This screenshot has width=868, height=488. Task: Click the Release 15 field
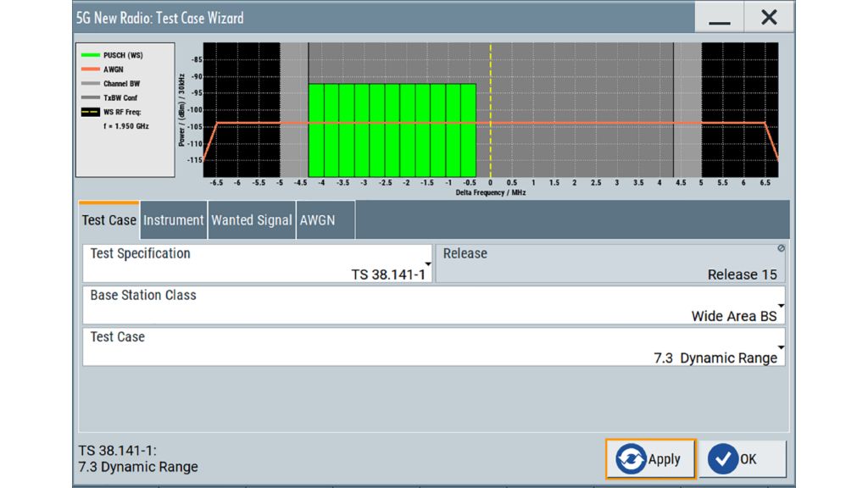click(610, 263)
